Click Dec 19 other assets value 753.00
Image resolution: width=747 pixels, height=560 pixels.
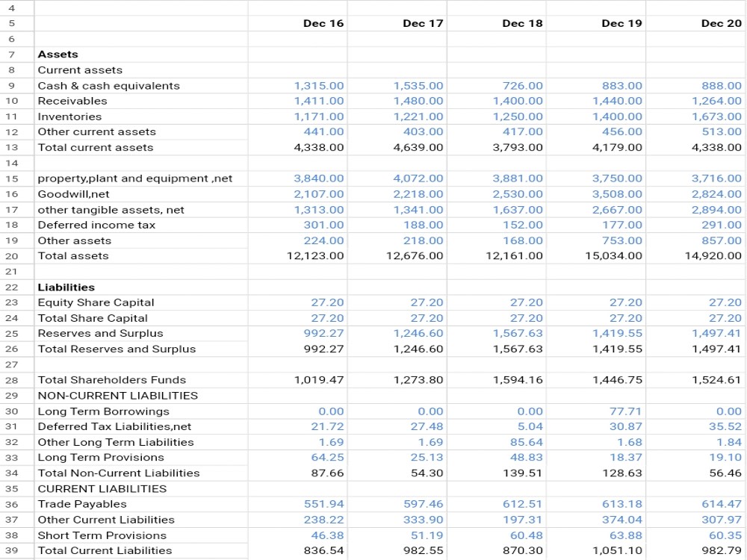coord(622,241)
